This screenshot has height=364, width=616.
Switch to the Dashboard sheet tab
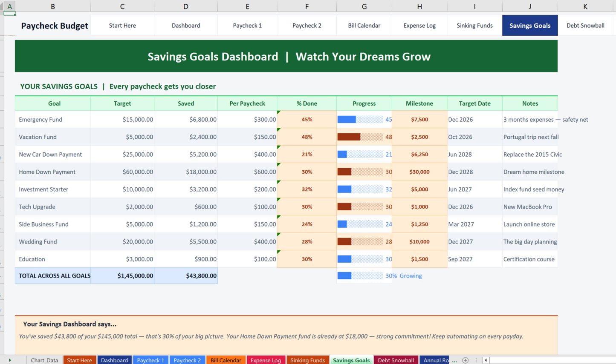(x=114, y=360)
